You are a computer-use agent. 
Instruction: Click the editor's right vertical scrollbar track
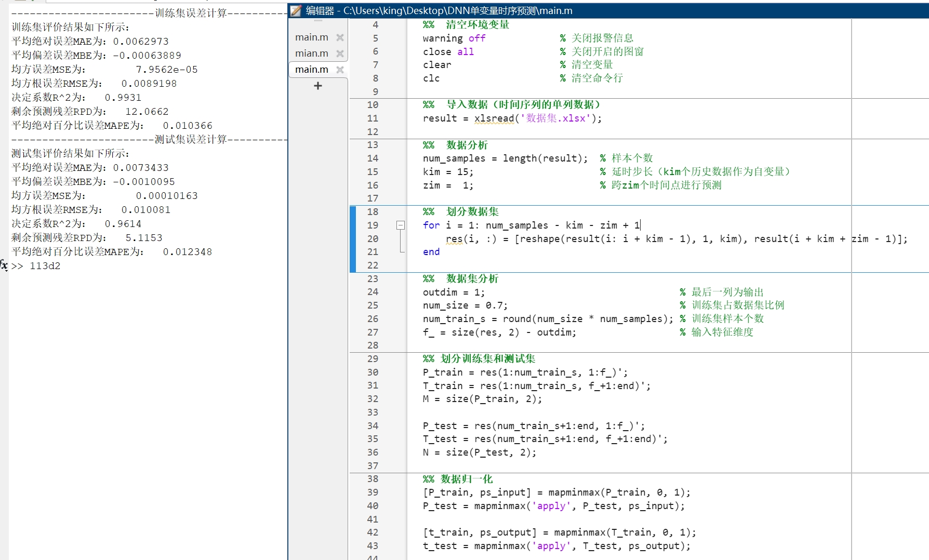tap(925, 260)
